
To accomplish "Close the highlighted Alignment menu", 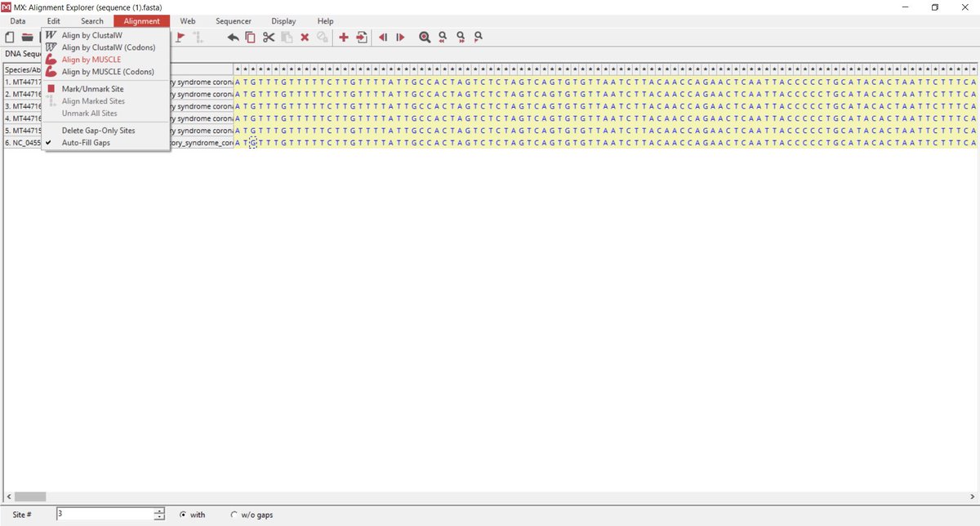I will [x=142, y=21].
